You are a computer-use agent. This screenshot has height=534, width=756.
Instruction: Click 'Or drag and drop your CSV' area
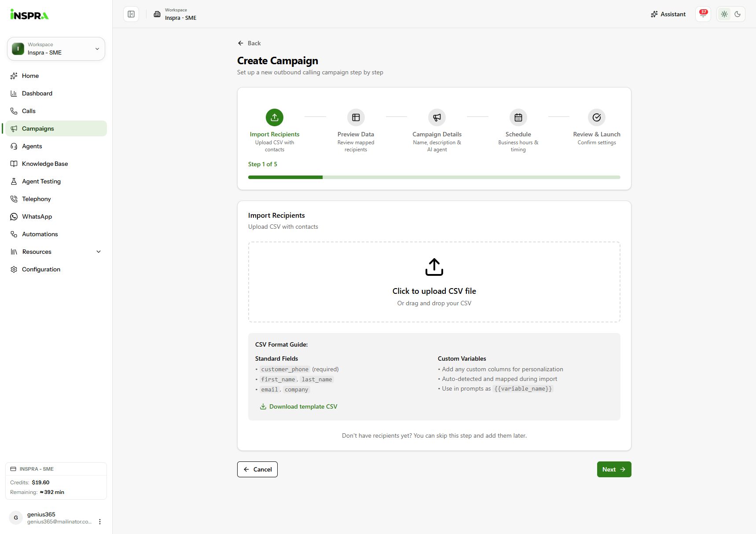pos(434,303)
